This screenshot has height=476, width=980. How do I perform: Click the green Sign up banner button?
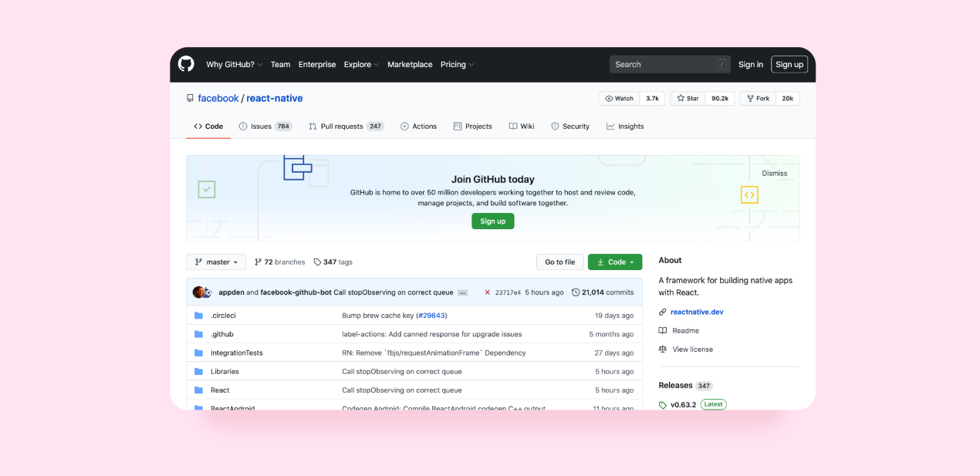[x=493, y=221]
